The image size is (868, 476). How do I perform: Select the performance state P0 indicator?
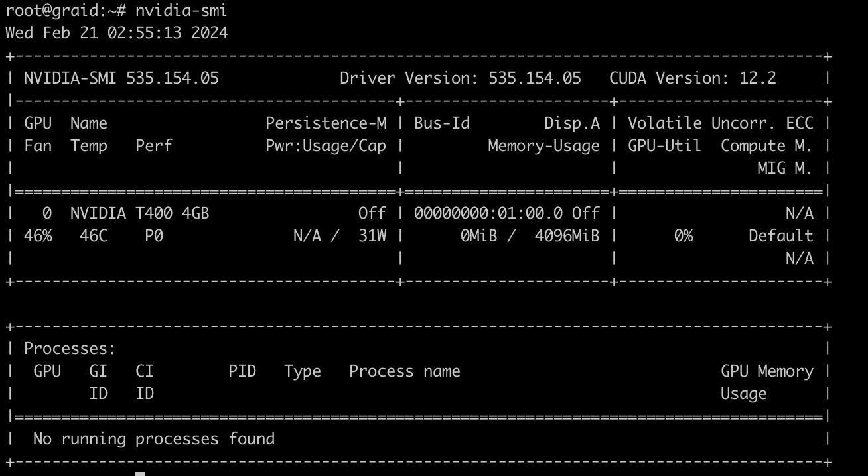pyautogui.click(x=153, y=235)
